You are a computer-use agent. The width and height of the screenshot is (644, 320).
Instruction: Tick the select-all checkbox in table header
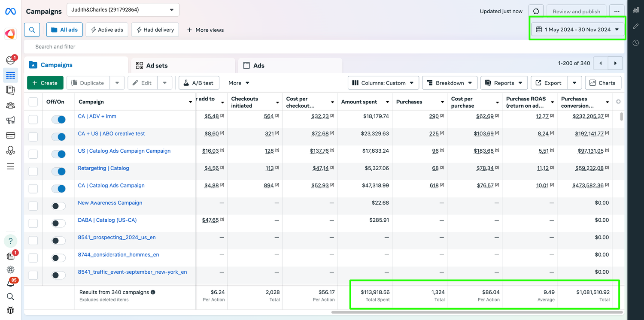click(33, 102)
